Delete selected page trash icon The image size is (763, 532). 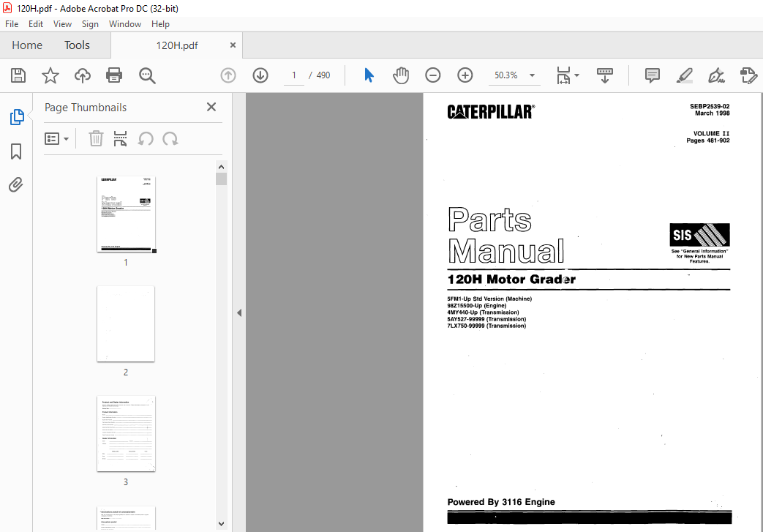96,139
